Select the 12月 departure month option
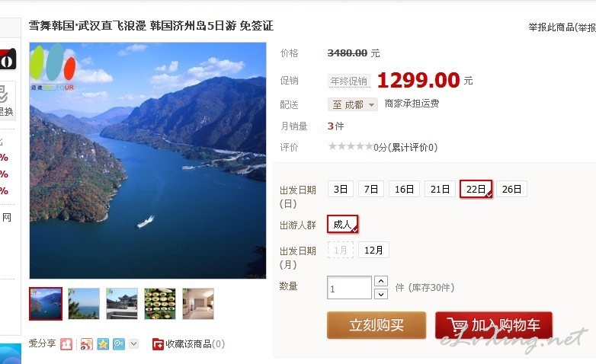Viewport: 596px width, 364px height. click(x=373, y=250)
